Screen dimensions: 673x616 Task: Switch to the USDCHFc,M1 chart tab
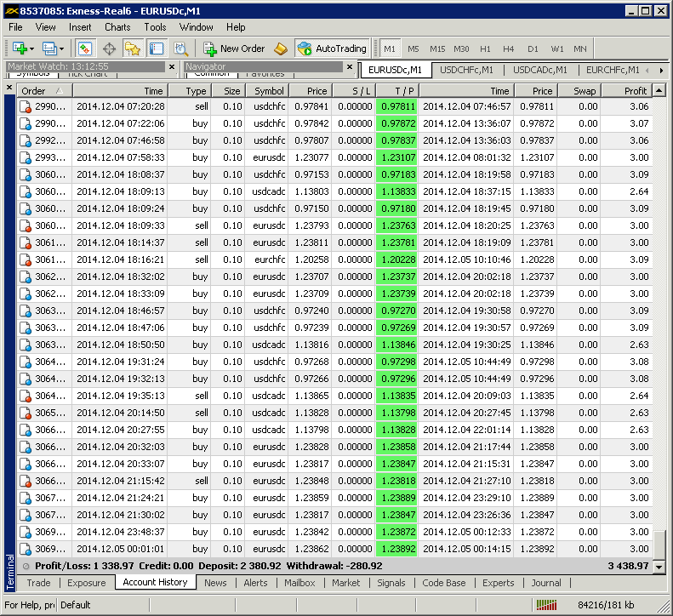466,70
